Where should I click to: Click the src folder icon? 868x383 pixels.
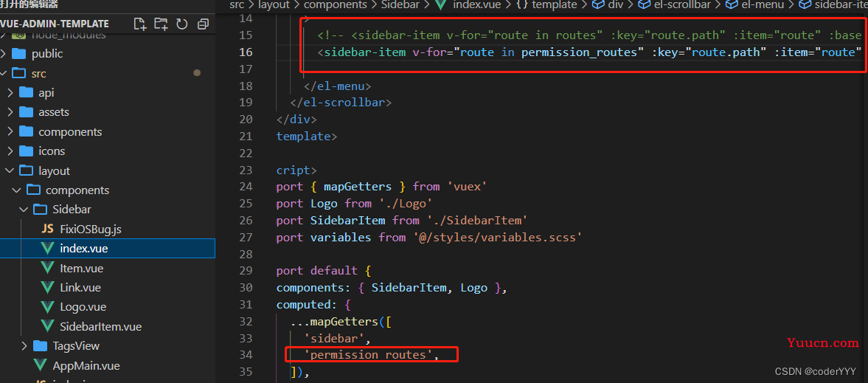pyautogui.click(x=19, y=73)
